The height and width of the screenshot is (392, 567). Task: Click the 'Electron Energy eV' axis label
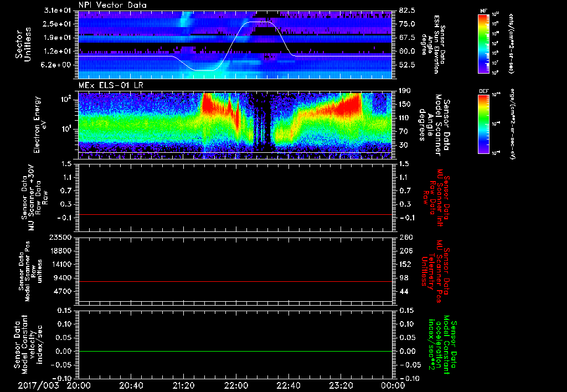(x=39, y=125)
